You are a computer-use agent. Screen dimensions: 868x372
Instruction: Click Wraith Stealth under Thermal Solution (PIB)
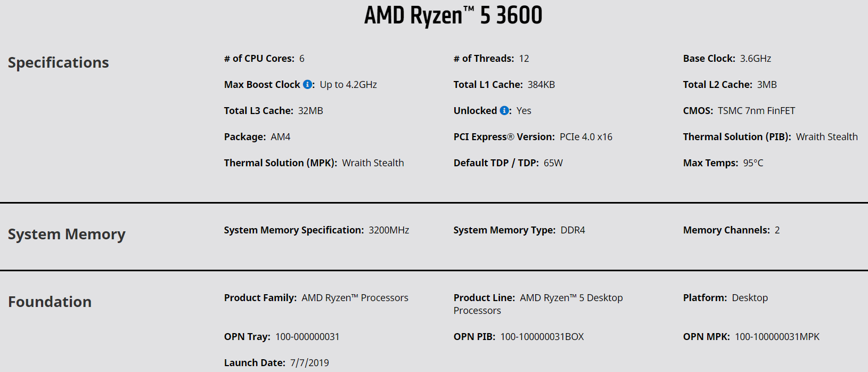(826, 137)
